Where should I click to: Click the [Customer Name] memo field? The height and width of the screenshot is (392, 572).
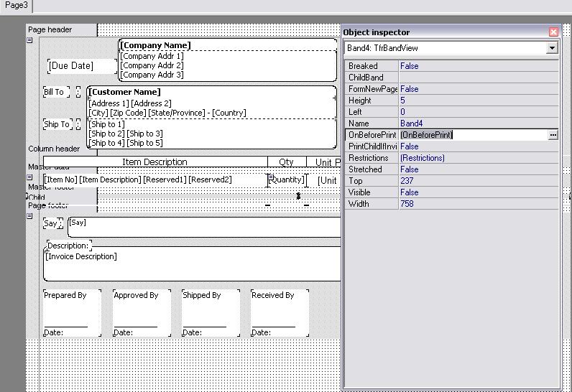point(211,92)
